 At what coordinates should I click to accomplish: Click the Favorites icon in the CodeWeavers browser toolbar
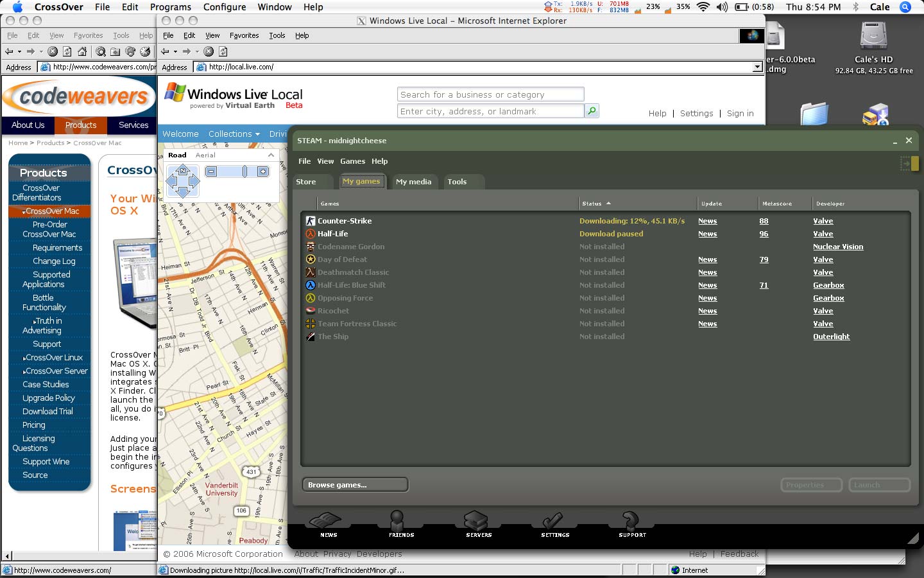[x=116, y=51]
